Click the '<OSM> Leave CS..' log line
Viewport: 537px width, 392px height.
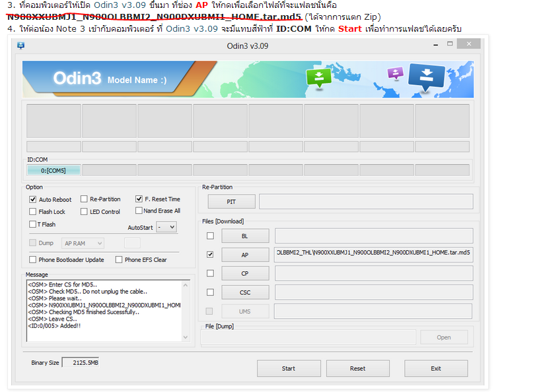[x=52, y=319]
